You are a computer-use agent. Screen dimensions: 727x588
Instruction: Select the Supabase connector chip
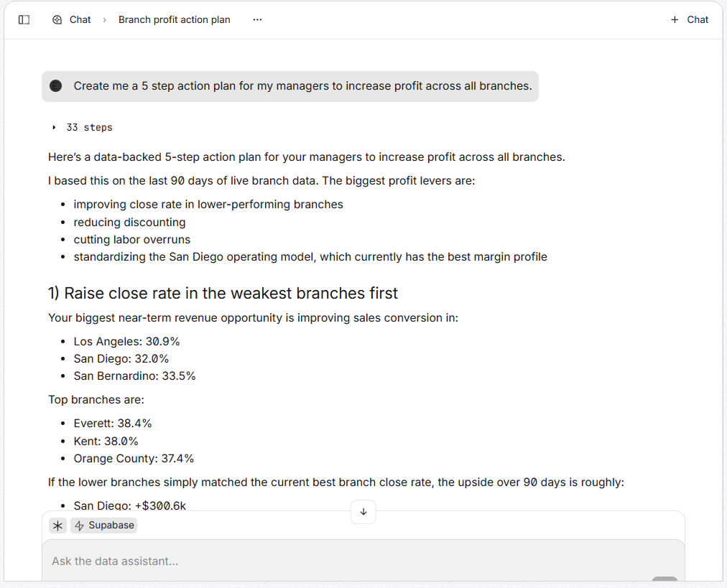(104, 526)
